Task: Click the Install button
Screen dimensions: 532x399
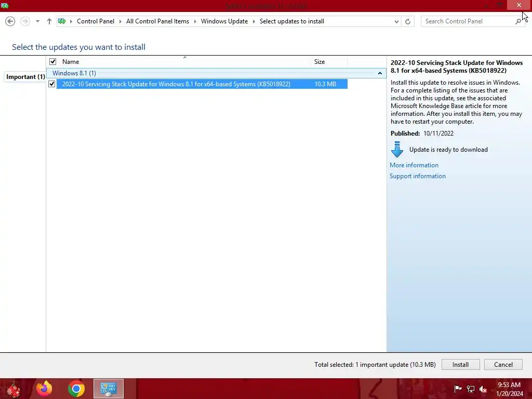Action: point(460,364)
